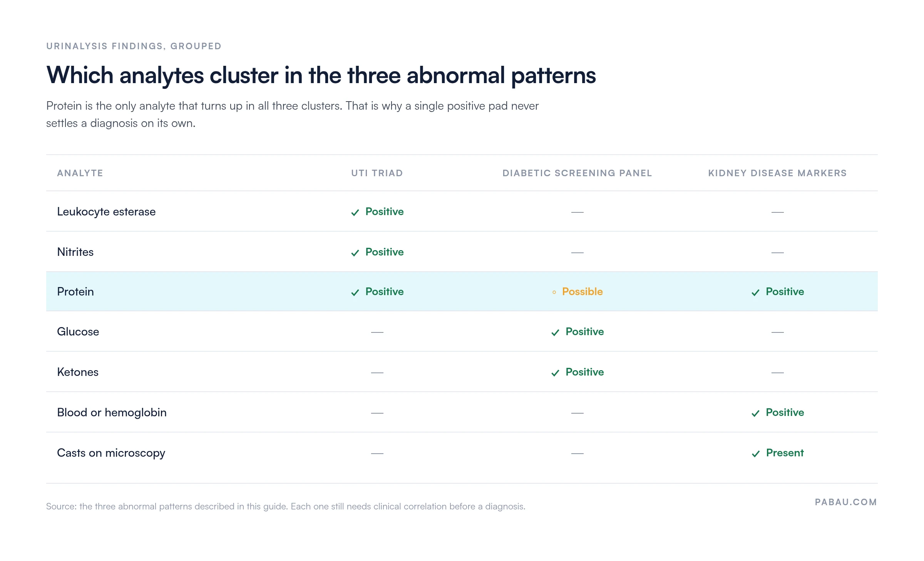924x561 pixels.
Task: Click the checkmark beside Present
Action: tap(755, 454)
